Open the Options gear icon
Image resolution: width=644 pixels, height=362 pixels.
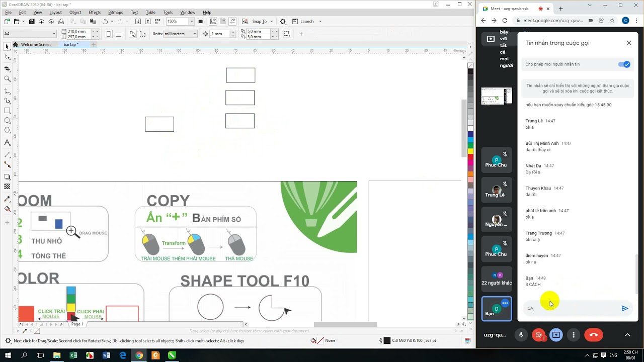tap(283, 22)
